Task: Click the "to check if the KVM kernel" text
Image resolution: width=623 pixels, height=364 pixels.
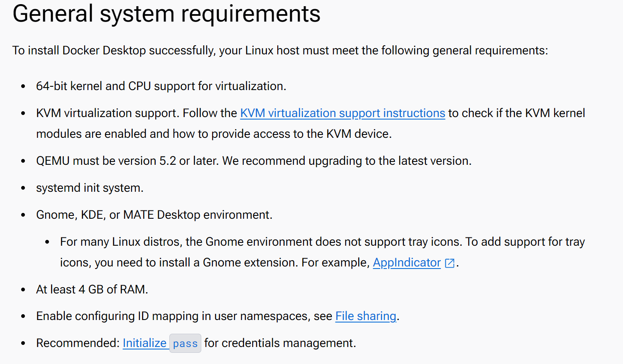Action: tap(516, 113)
